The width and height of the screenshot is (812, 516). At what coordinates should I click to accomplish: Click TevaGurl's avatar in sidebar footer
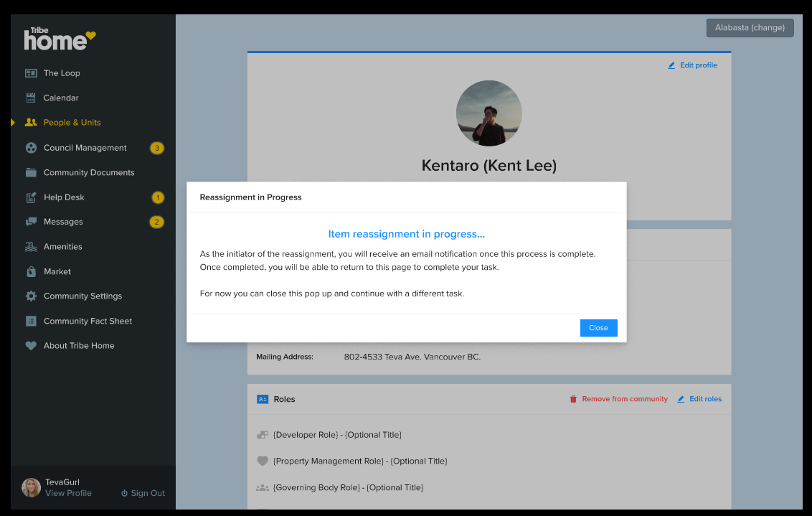pyautogui.click(x=31, y=487)
